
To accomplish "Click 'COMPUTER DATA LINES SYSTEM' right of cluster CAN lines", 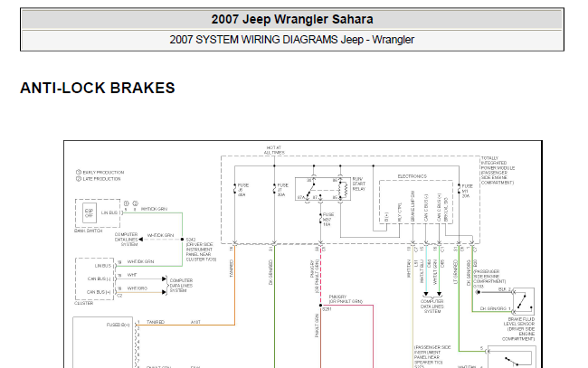I will click(x=182, y=285).
